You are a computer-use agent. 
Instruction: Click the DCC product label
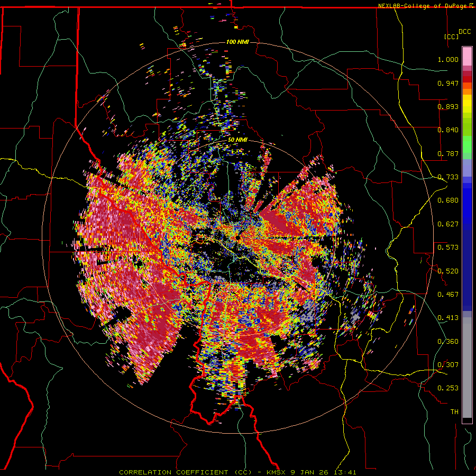pyautogui.click(x=464, y=32)
